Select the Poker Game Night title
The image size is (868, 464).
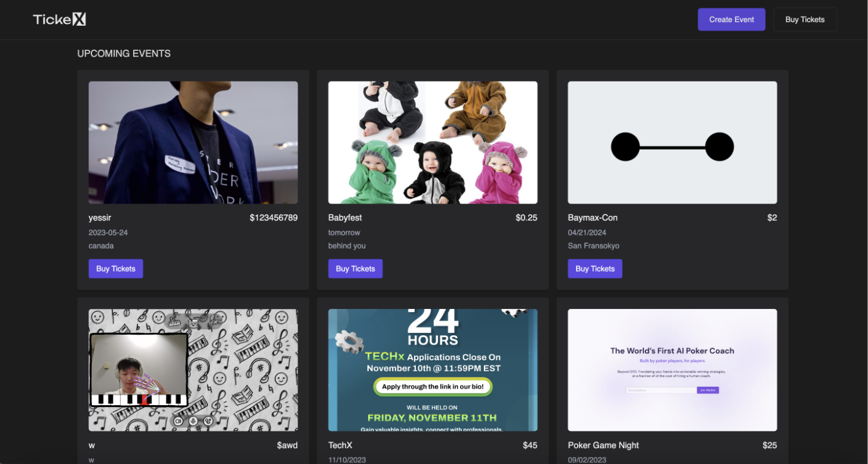tap(604, 446)
